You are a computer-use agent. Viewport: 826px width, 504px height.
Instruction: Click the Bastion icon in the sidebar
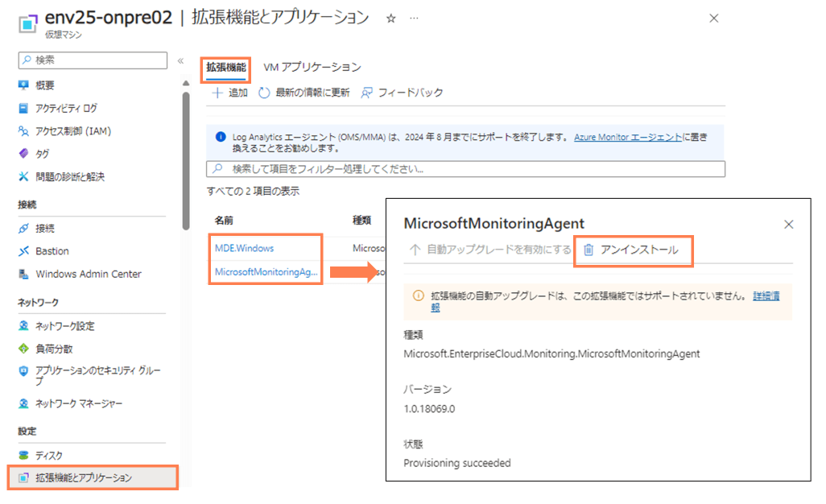pos(23,251)
